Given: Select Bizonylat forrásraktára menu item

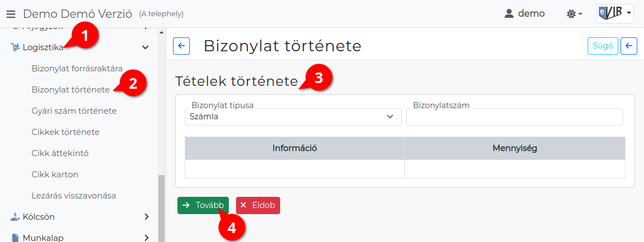Looking at the screenshot, I should pos(77,69).
